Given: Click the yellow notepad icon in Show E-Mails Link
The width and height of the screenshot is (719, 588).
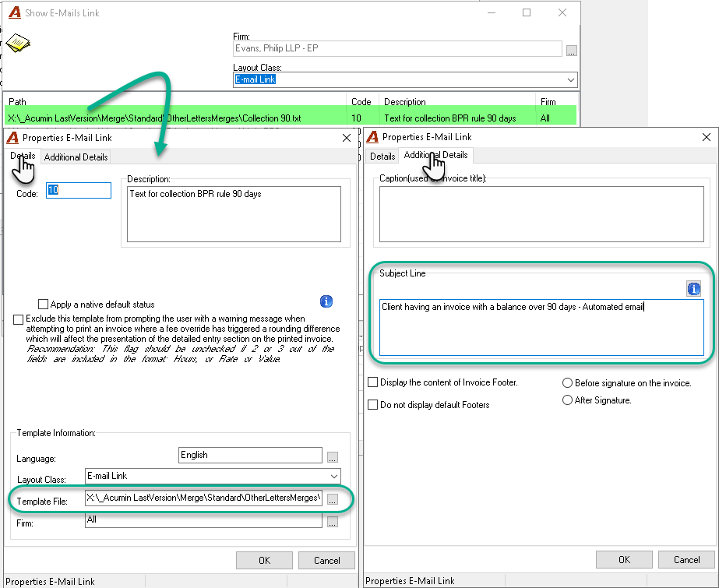Looking at the screenshot, I should click(18, 43).
